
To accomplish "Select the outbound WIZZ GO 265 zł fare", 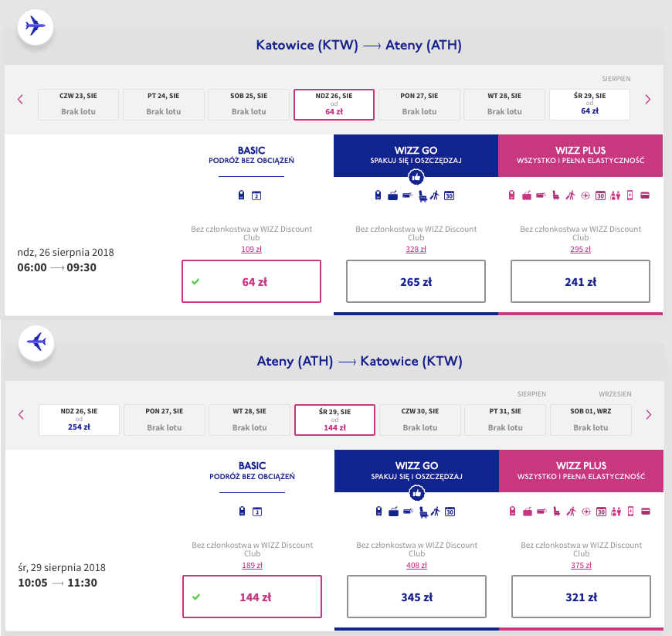I will 416,281.
